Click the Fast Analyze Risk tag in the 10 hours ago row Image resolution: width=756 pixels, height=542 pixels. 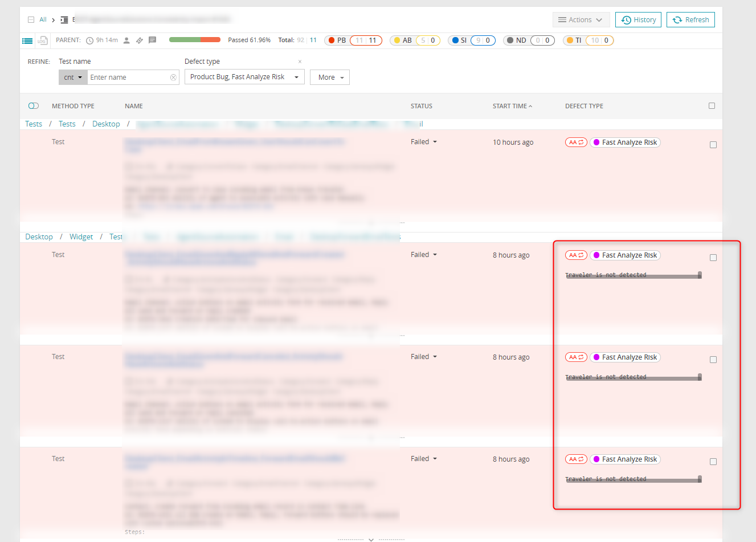pos(625,142)
